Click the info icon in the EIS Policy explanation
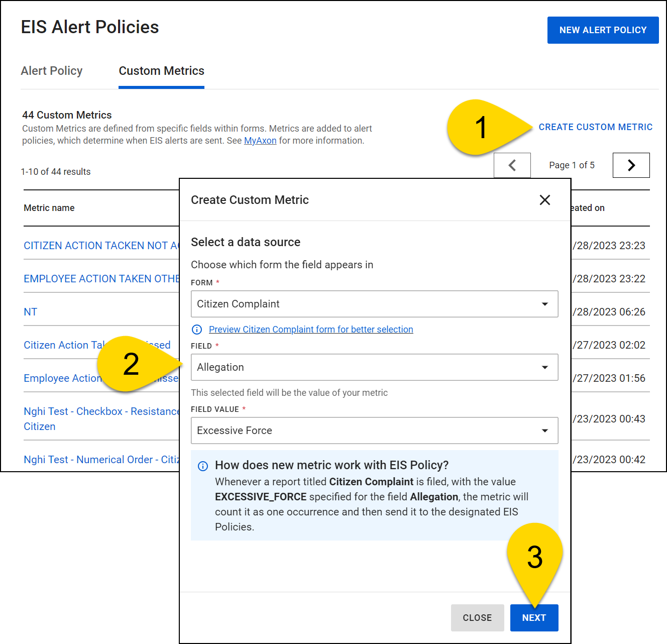Viewport: 667px width, 644px height. click(203, 466)
